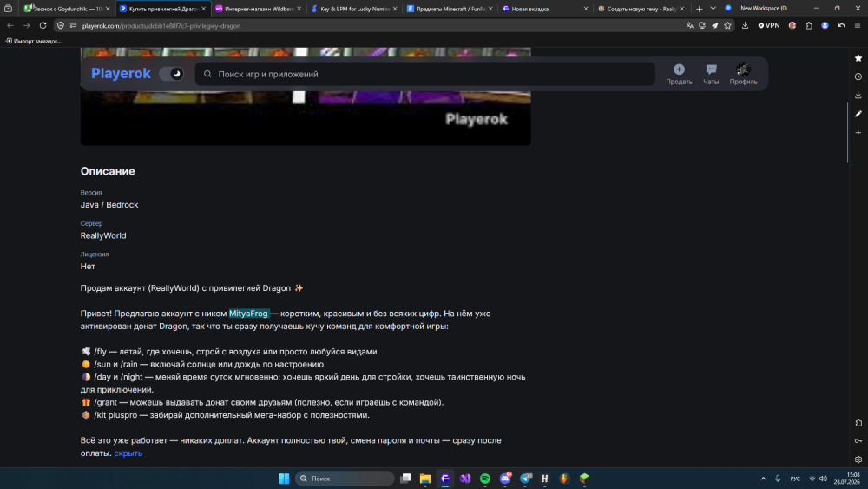This screenshot has height=489, width=868.
Task: Click the Playerok logo in header
Action: (x=121, y=74)
